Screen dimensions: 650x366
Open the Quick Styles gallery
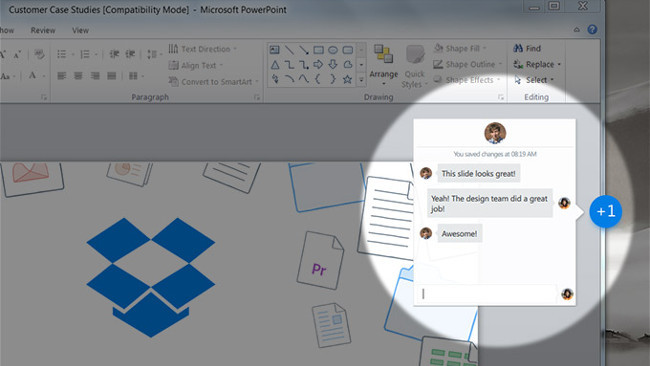click(414, 66)
